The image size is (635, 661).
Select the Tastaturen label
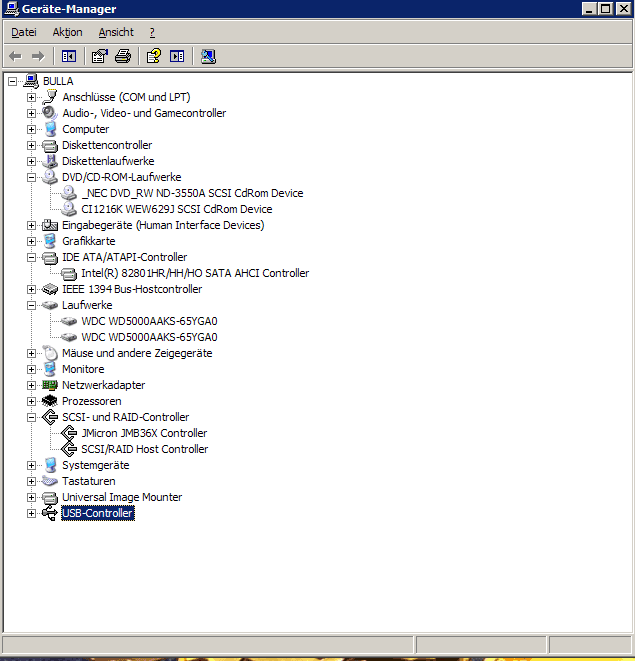click(89, 481)
